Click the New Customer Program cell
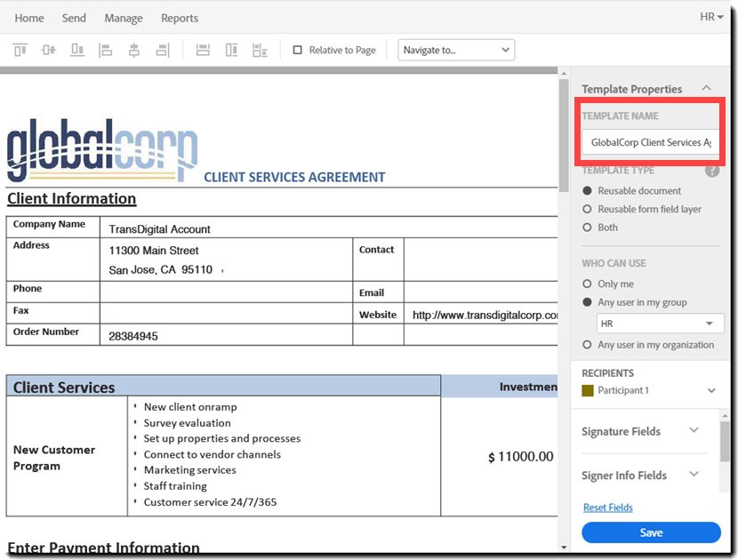This screenshot has height=560, width=738. [67, 456]
